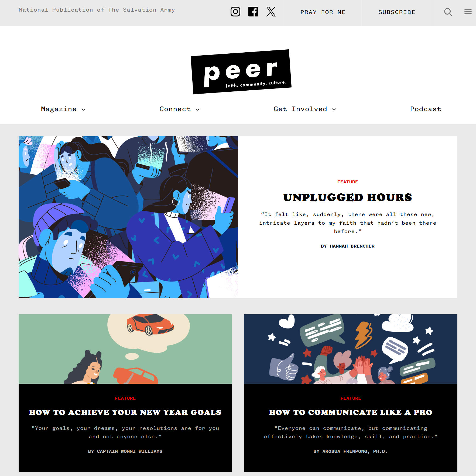
Task: Open the Unplugged Hours article title
Action: [x=348, y=197]
